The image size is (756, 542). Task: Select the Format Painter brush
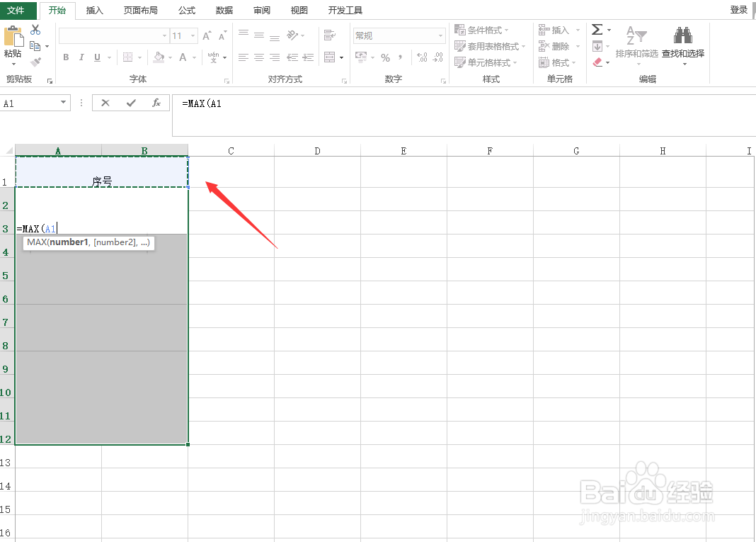(35, 62)
